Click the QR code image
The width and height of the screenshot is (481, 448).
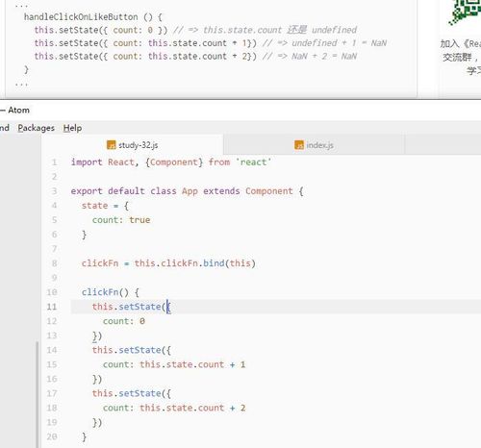[x=465, y=12]
